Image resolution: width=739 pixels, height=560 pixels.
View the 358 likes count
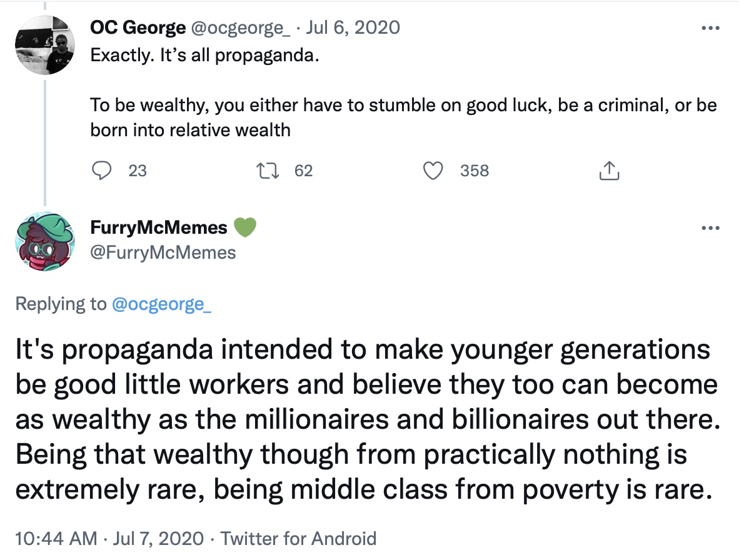[475, 171]
